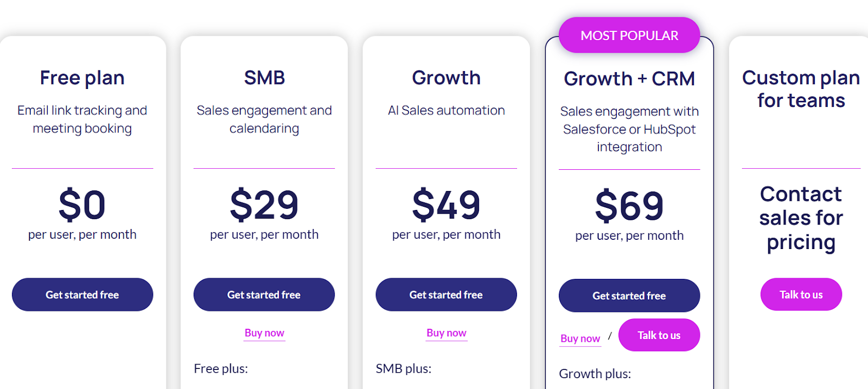
Task: Open Buy now link under Growth + CRM
Action: coord(580,338)
